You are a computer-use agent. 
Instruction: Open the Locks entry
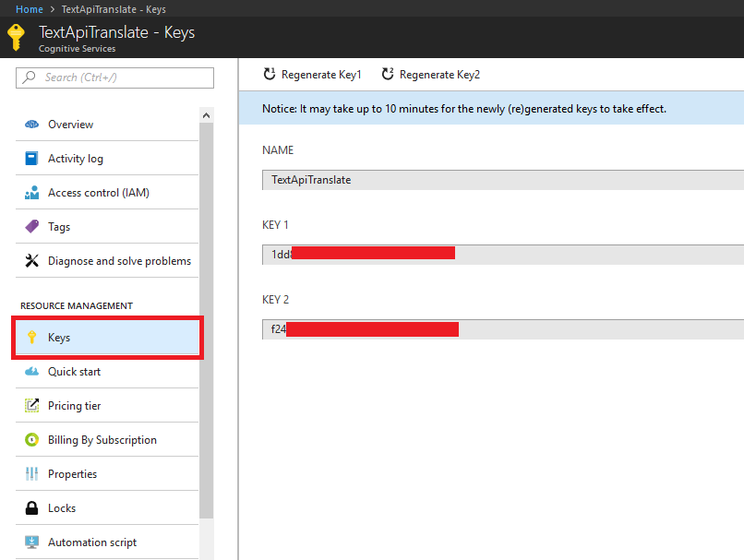point(107,507)
